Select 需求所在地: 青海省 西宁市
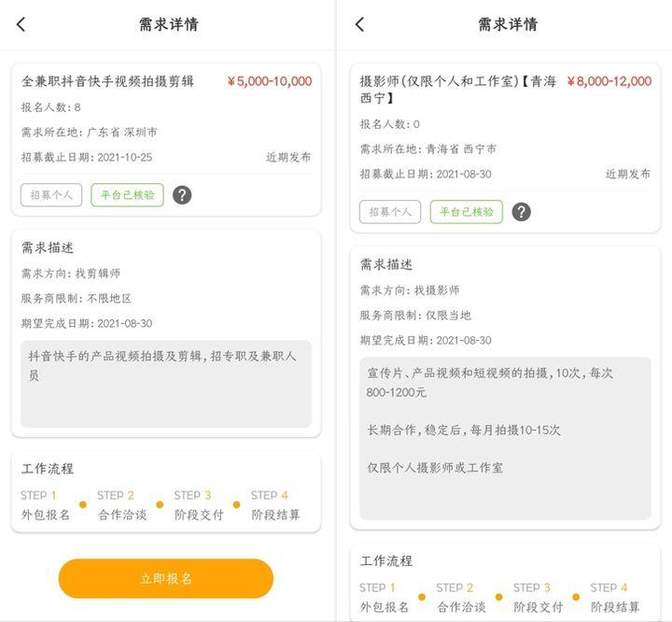Image resolution: width=672 pixels, height=622 pixels. pos(428,149)
